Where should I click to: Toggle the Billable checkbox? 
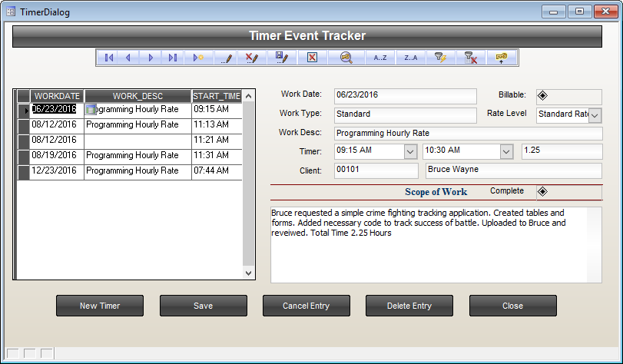coord(542,96)
